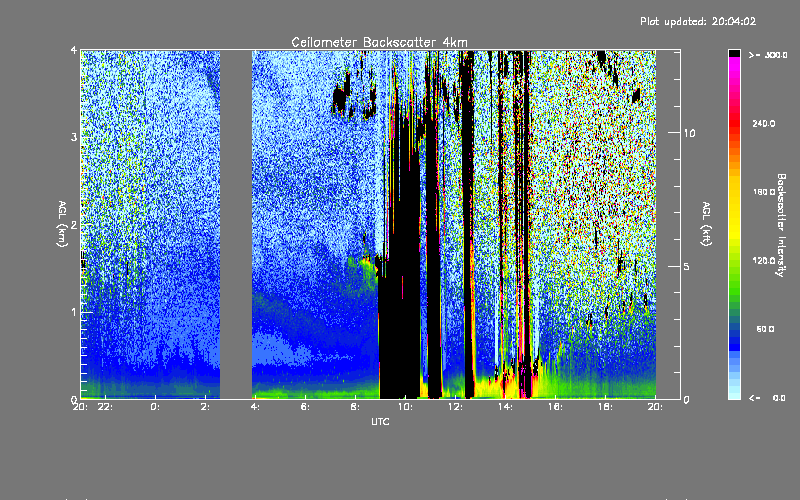
Task: Click the '60.0' colorbar value
Action: click(x=765, y=329)
